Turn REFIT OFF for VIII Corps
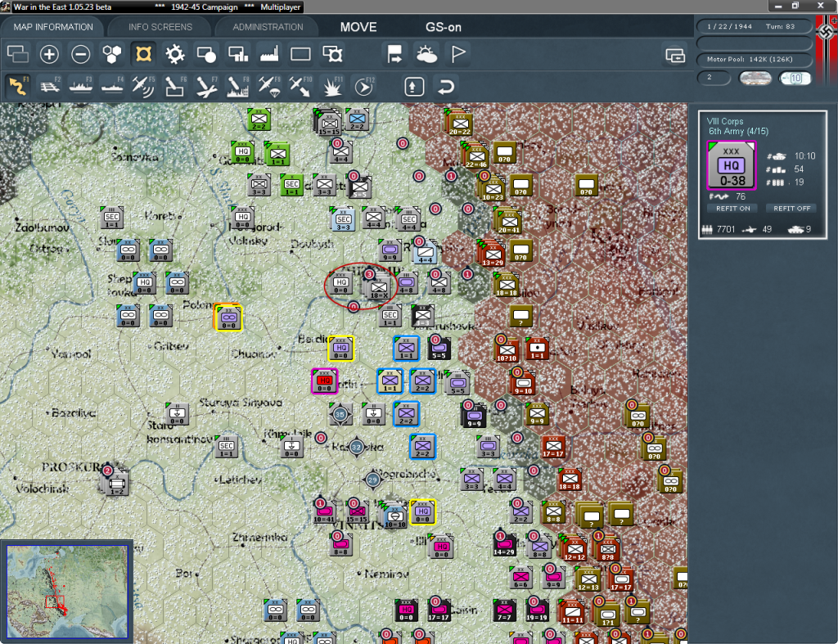The image size is (838, 644). click(x=791, y=209)
